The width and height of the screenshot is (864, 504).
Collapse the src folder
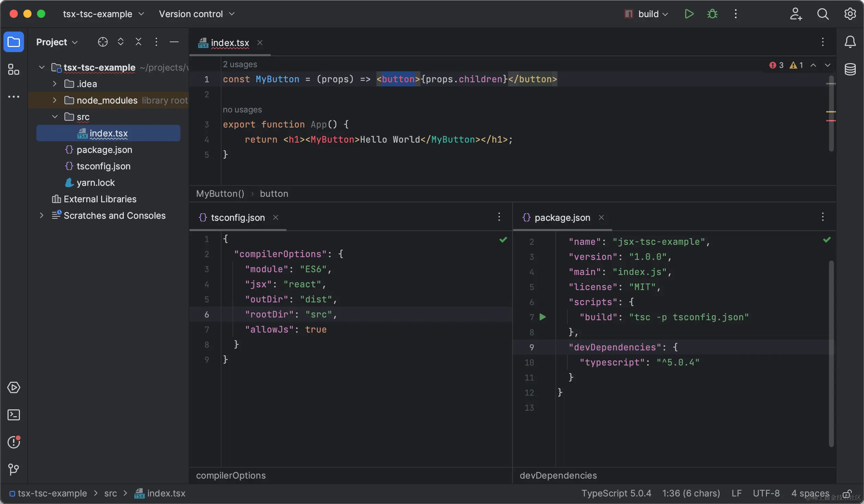pyautogui.click(x=55, y=117)
